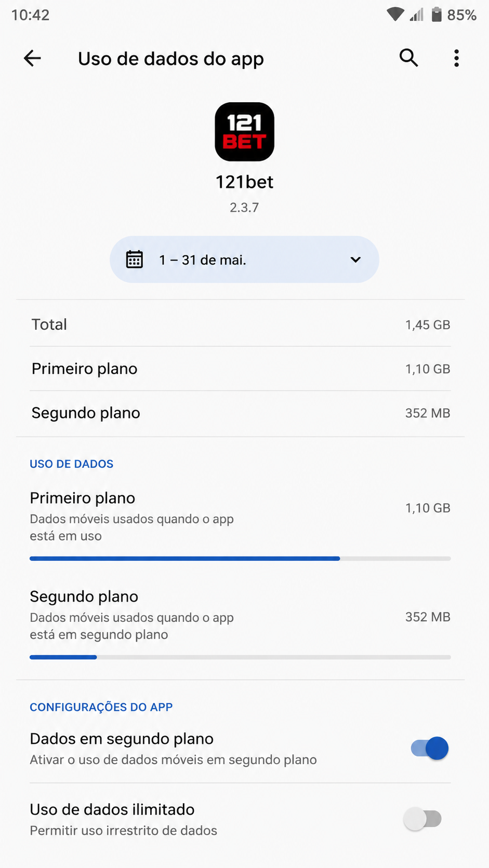Viewport: 489px width, 868px height.
Task: Tap the 121bet app icon
Action: (244, 131)
